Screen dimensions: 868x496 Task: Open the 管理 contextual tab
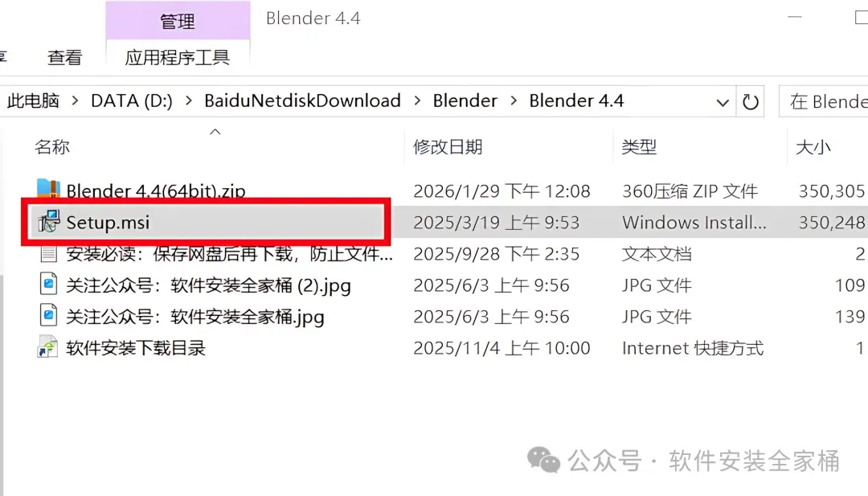tap(178, 21)
